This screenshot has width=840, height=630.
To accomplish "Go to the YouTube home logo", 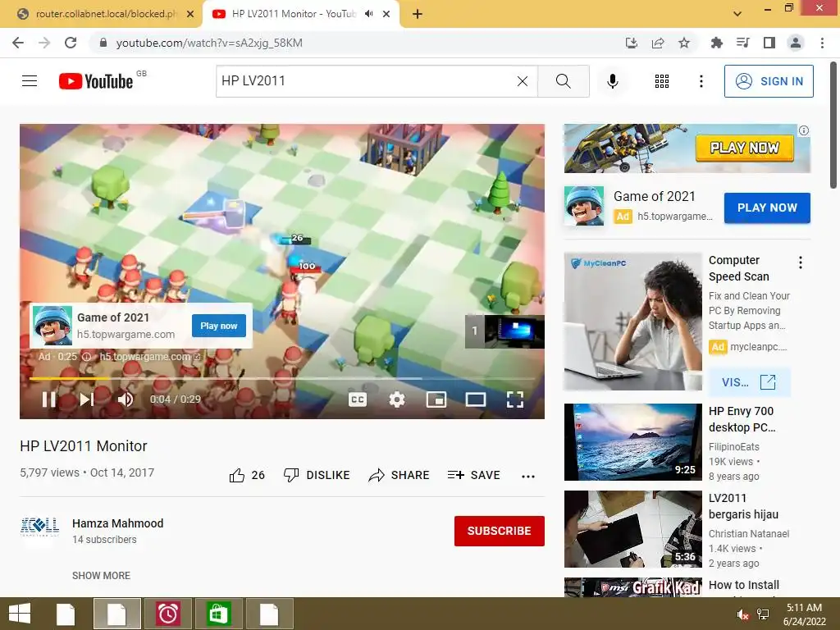I will point(97,81).
